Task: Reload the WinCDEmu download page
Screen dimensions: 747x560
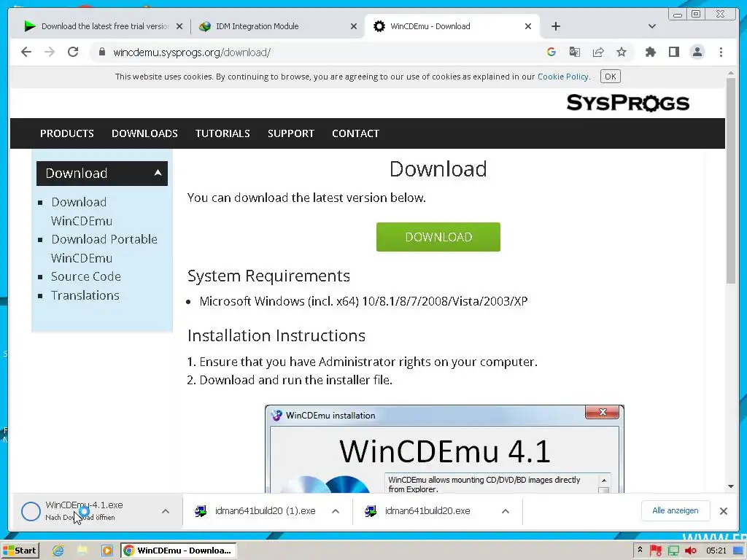Action: 73,52
